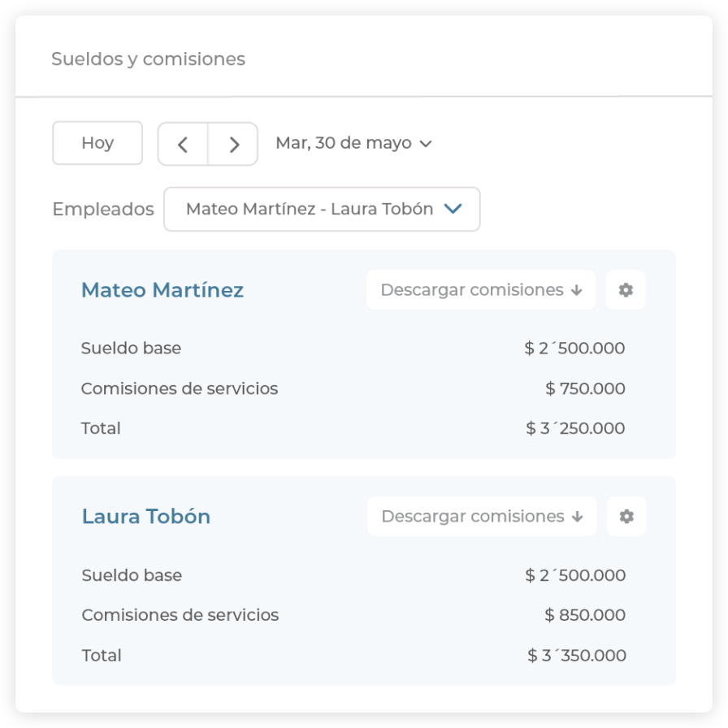This screenshot has width=728, height=728.
Task: Click the Empleados dropdown chevron arrow
Action: (453, 209)
